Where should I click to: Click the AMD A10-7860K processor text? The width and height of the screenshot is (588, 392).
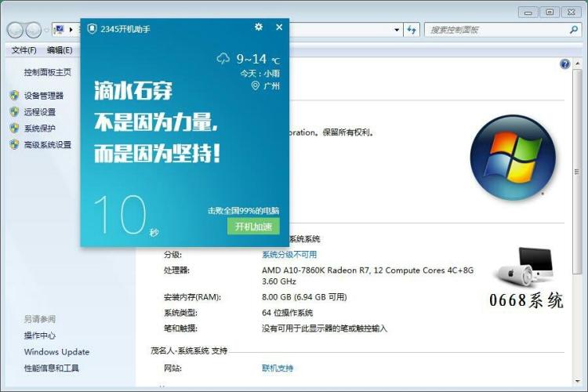pos(368,276)
